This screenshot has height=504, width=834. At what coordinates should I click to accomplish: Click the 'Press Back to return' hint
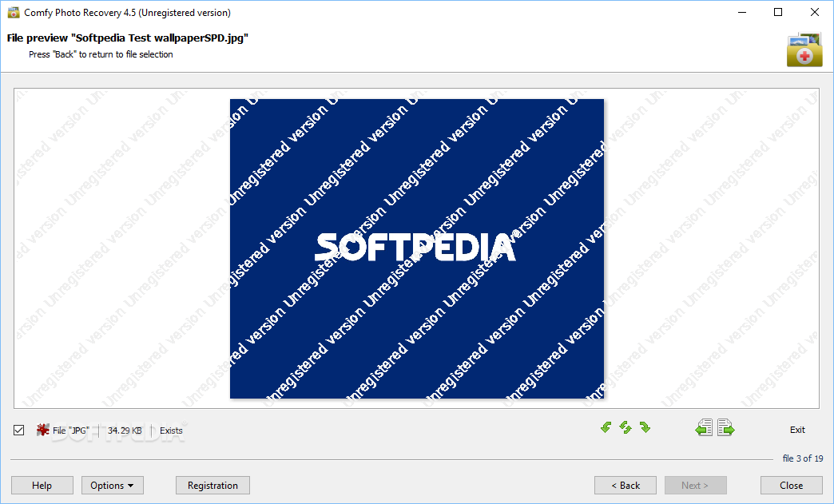(x=101, y=54)
